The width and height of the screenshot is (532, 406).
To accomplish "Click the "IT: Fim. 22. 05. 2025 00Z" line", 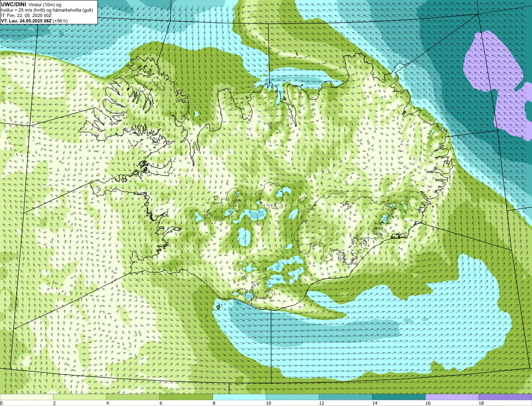I will point(26,15).
